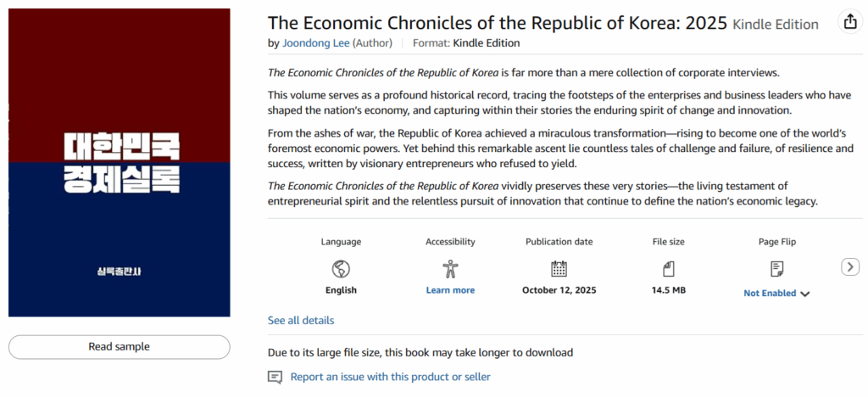
Task: Click the 14.5 MB file size value
Action: (x=668, y=290)
